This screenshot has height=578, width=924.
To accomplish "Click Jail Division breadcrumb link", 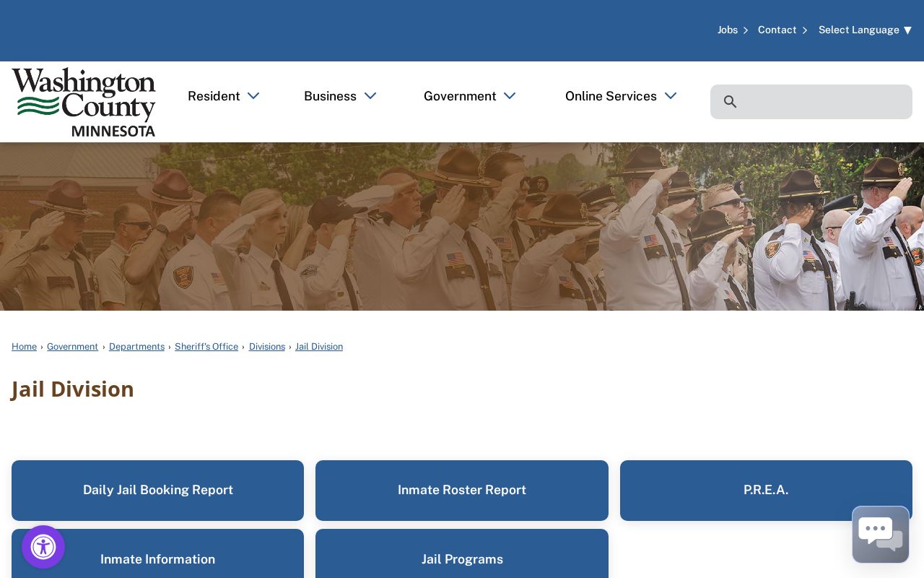I will click(x=319, y=347).
